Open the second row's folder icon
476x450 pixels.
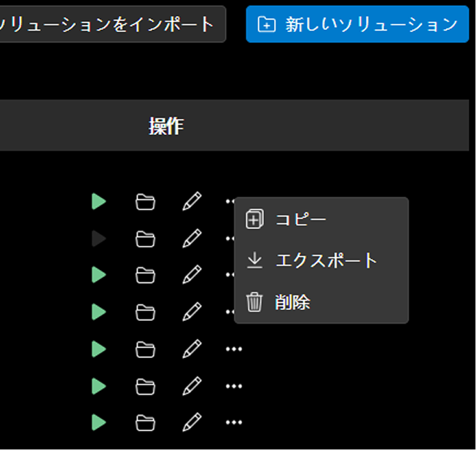tap(146, 238)
